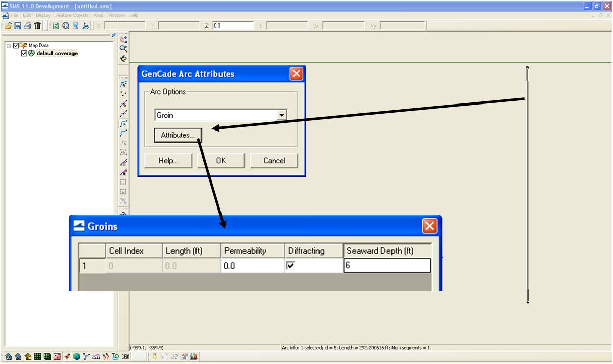Toggle the default coverage checkbox
The image size is (613, 364).
click(x=24, y=53)
